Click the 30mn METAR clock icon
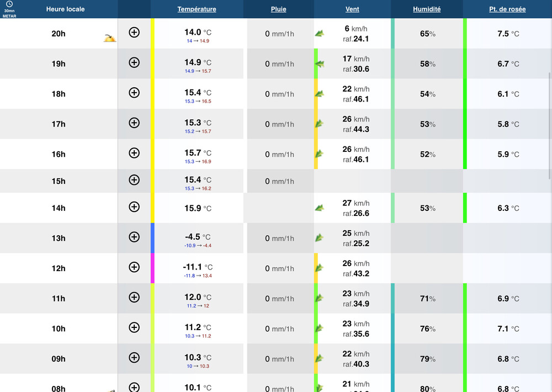The height and width of the screenshot is (392, 552). pyautogui.click(x=9, y=4)
